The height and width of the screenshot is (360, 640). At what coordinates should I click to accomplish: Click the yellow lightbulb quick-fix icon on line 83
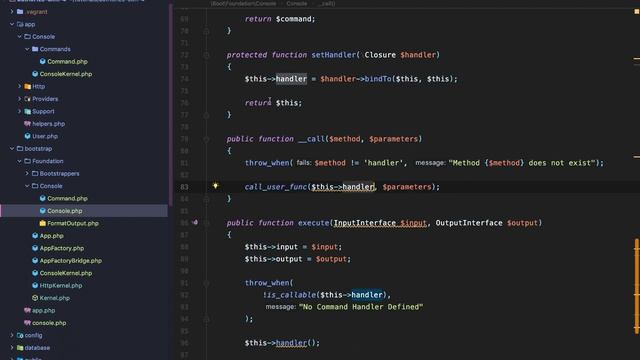(x=215, y=186)
